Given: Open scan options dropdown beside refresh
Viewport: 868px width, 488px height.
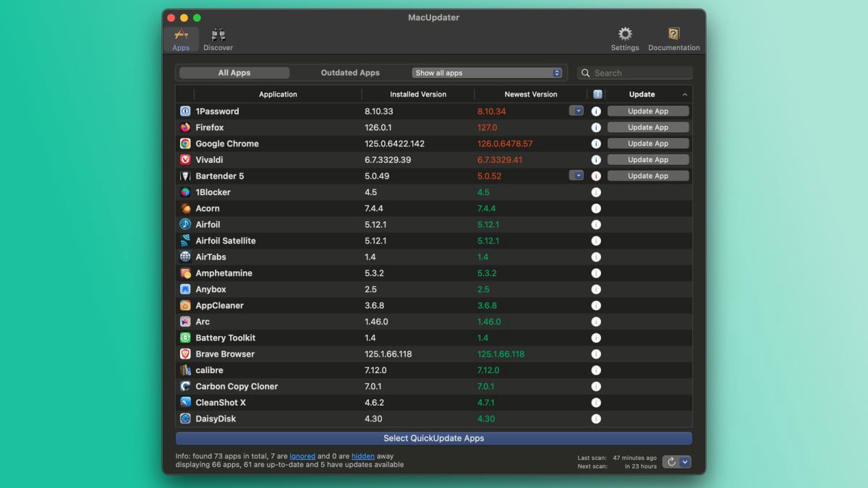Looking at the screenshot, I should tap(685, 462).
